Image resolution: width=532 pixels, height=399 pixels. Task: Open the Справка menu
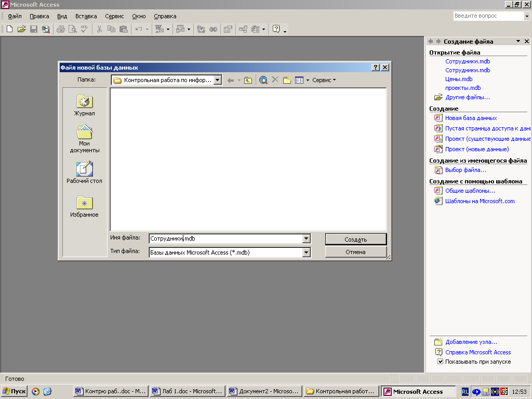(x=165, y=16)
